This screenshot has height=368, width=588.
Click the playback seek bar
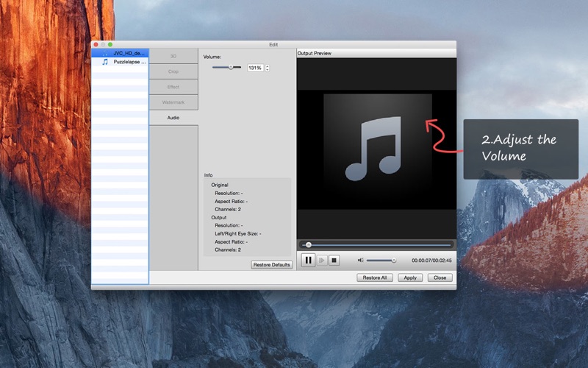tap(378, 244)
